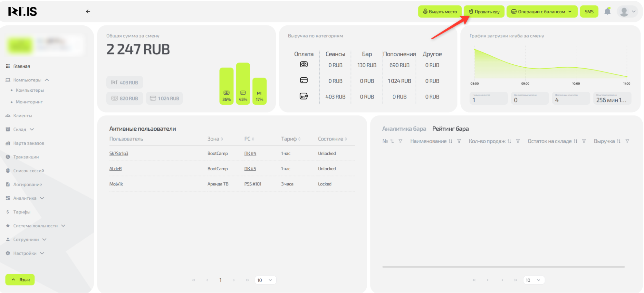Sort active users by Зона
Image resolution: width=644 pixels, height=293 pixels.
click(x=222, y=139)
